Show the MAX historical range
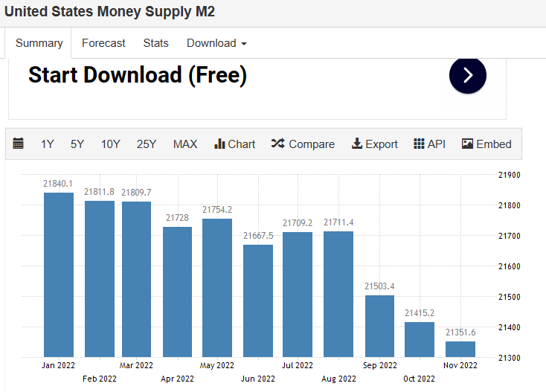Viewport: 546px width, 392px height. pos(185,144)
